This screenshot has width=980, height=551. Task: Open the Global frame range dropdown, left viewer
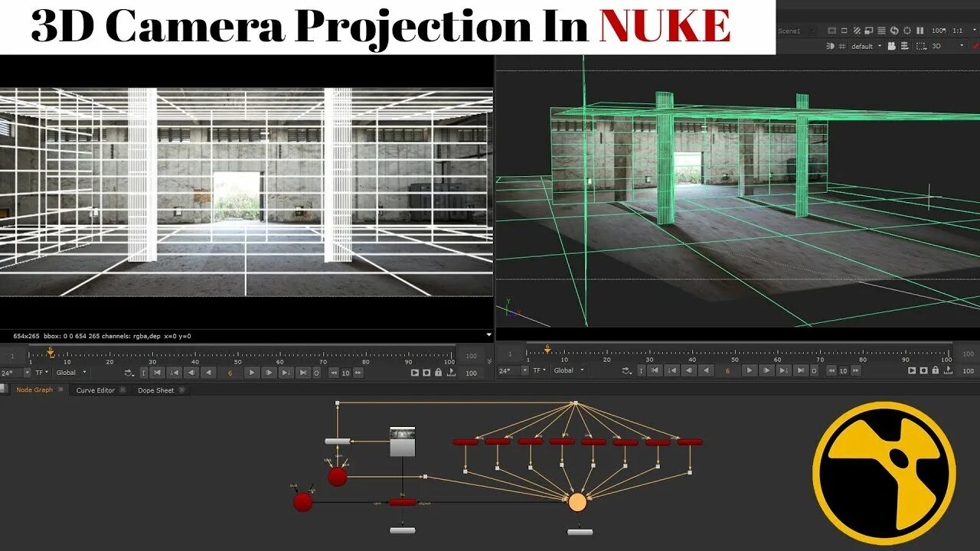(x=70, y=373)
